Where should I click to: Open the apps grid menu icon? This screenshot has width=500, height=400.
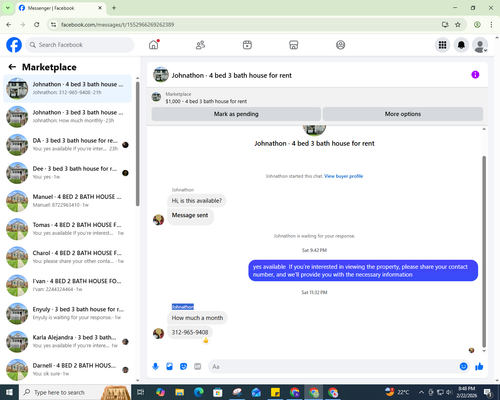pos(442,45)
